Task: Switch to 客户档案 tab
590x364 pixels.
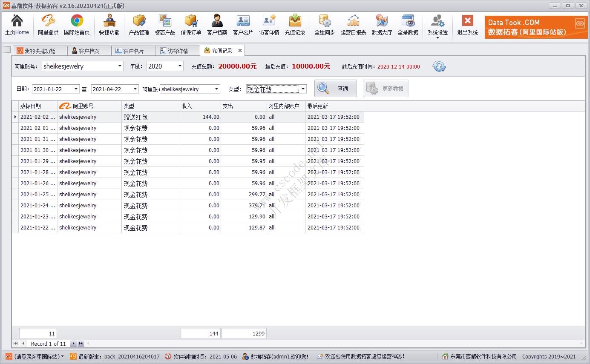Action: tap(89, 51)
